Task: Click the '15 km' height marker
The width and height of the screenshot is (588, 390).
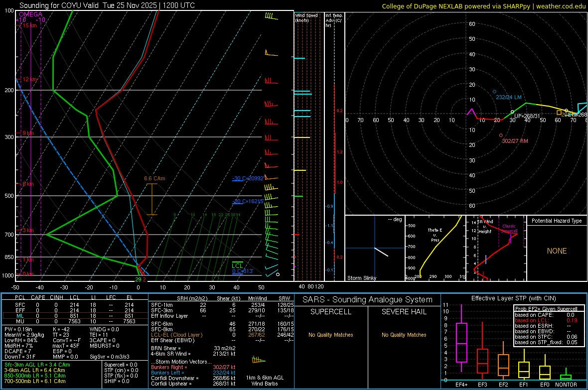Action: tap(29, 25)
